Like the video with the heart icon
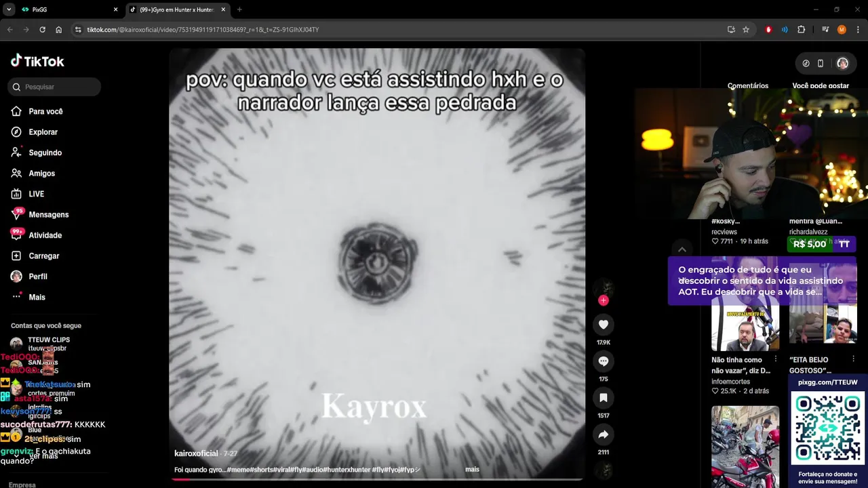 pos(603,325)
